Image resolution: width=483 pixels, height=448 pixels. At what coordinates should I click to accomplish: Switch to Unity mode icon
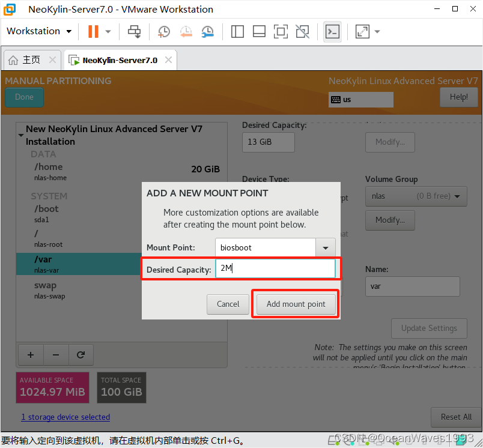pyautogui.click(x=303, y=31)
